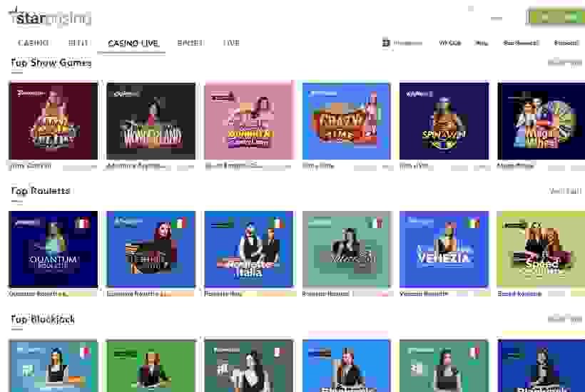Click the Venezia Roulette title text

tap(424, 294)
